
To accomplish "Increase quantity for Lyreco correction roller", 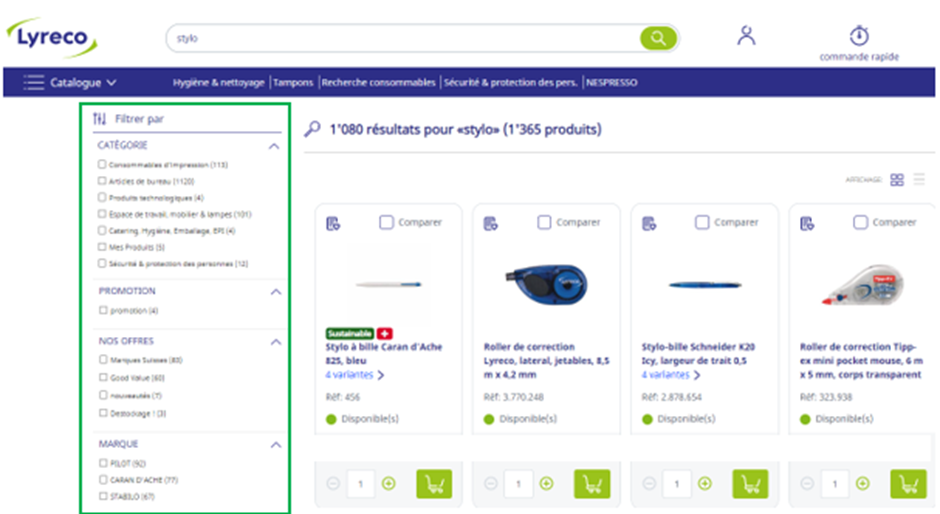I will (x=546, y=483).
